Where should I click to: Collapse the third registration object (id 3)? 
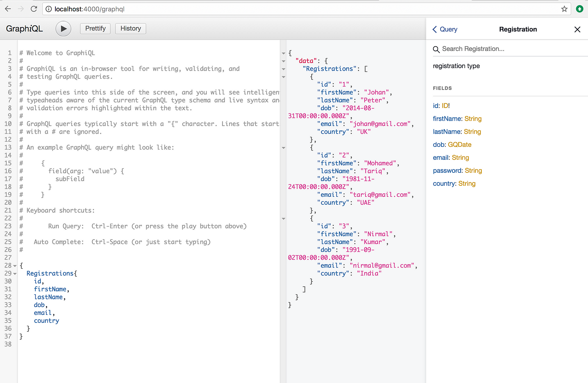283,219
